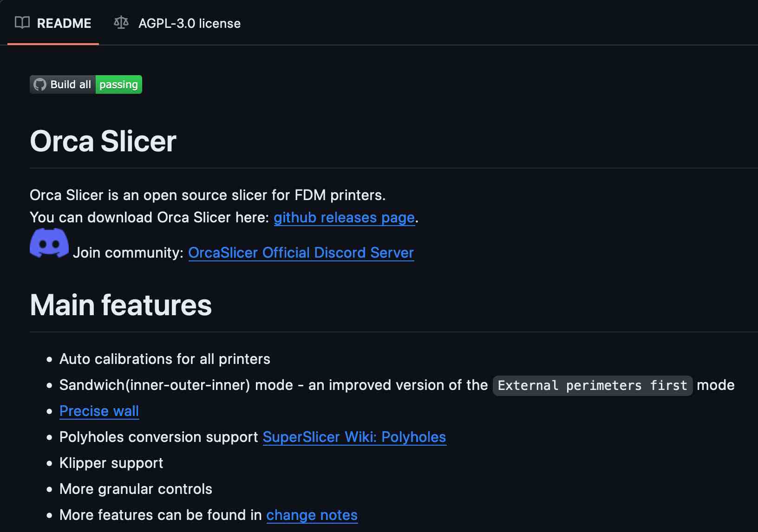Follow the Precise wall link
The height and width of the screenshot is (532, 758).
[99, 411]
